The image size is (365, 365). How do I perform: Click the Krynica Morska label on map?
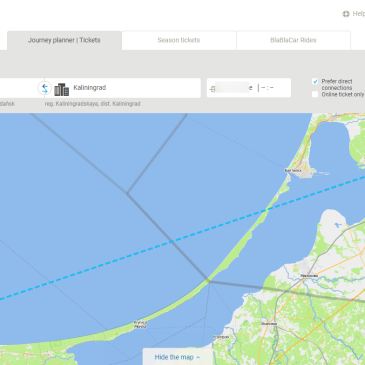[140, 325]
